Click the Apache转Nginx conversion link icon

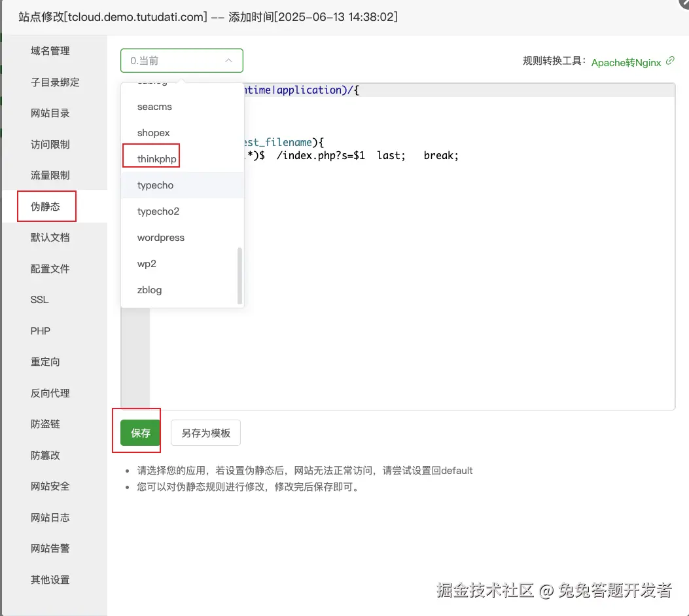(669, 62)
